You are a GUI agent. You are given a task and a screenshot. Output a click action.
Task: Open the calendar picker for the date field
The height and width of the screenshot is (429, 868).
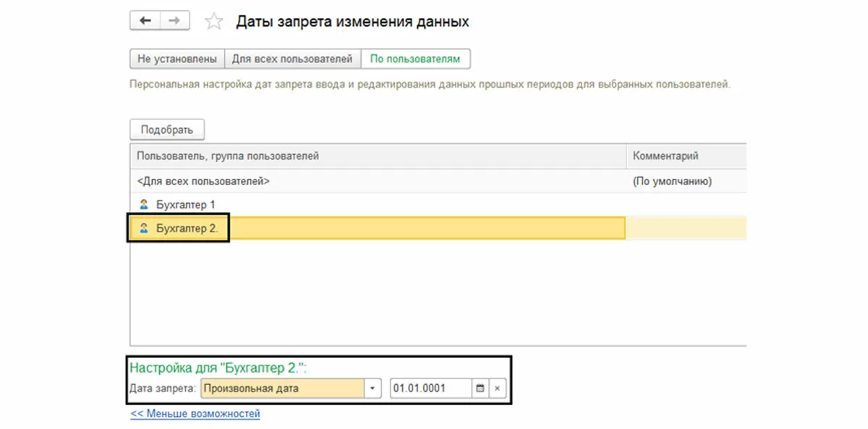(480, 388)
